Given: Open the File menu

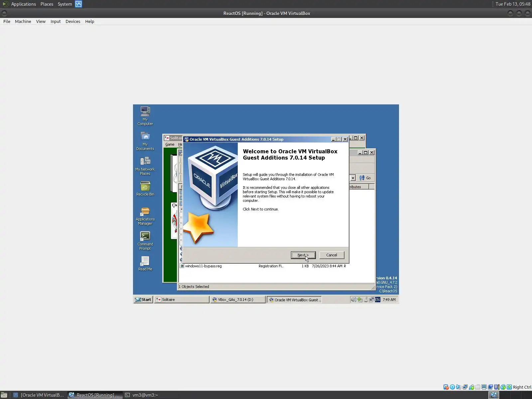Looking at the screenshot, I should [7, 21].
